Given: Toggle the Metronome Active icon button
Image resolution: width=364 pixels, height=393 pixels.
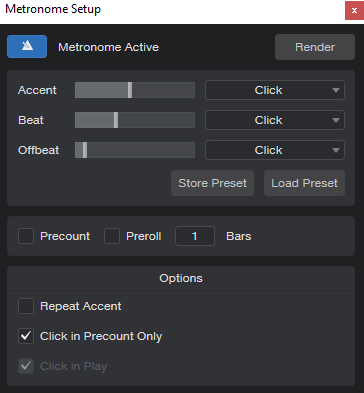Looking at the screenshot, I should coord(27,47).
